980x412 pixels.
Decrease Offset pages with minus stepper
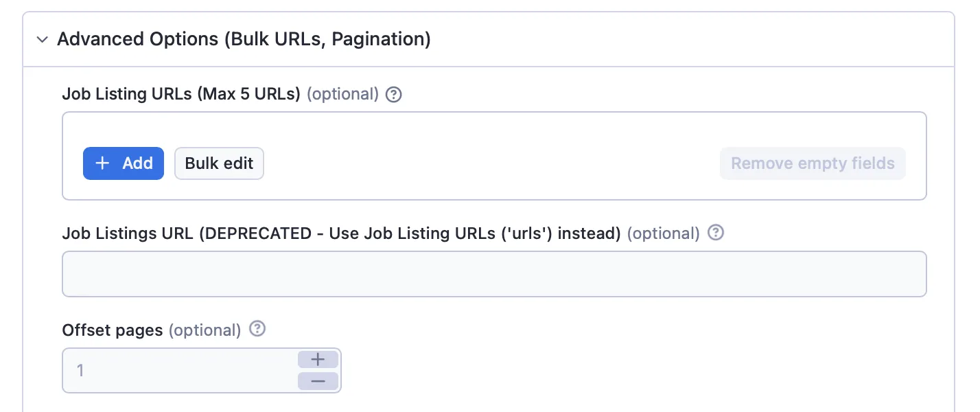[x=318, y=382]
